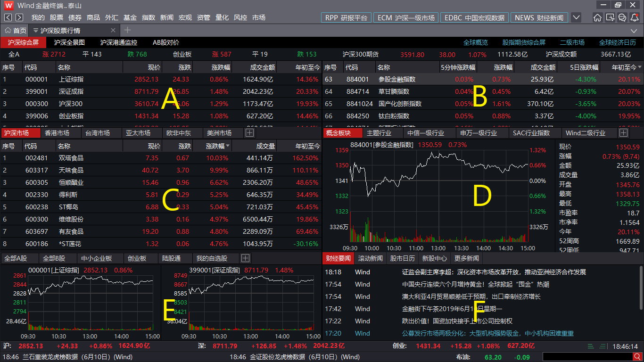Switch to 滚动新闻 tab
The image size is (644, 362).
coord(371,258)
